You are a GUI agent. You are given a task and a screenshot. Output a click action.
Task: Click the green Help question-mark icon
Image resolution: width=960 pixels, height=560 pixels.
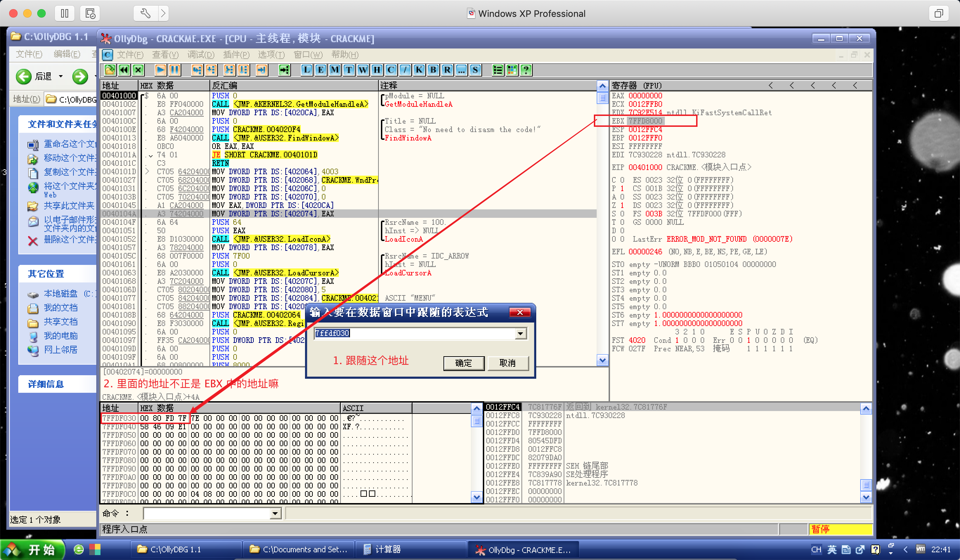coord(526,70)
